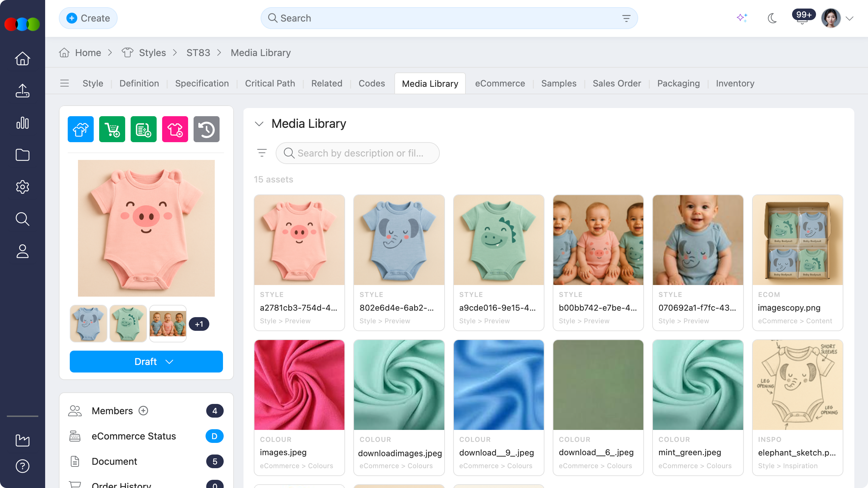
Task: Open the b00bb742-e7be three babies asset
Action: (x=598, y=262)
